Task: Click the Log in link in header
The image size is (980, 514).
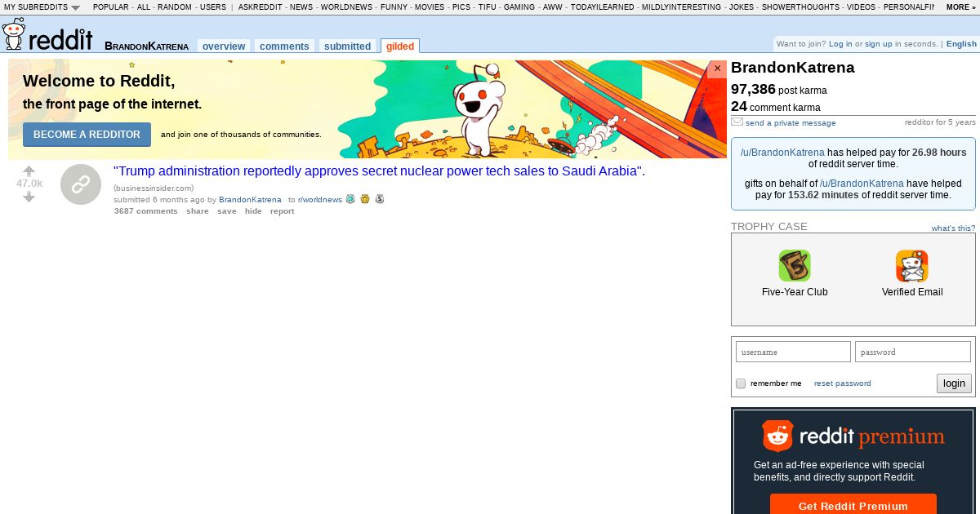Action: 840,44
